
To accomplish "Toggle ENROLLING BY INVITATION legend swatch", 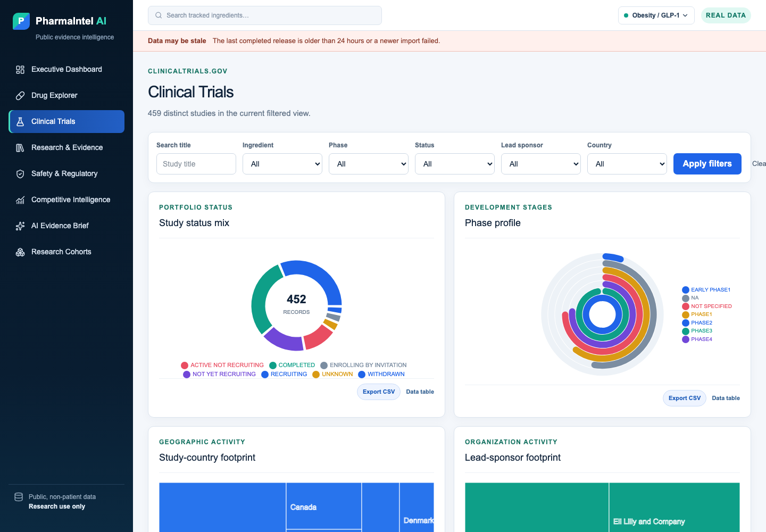I will tap(324, 365).
